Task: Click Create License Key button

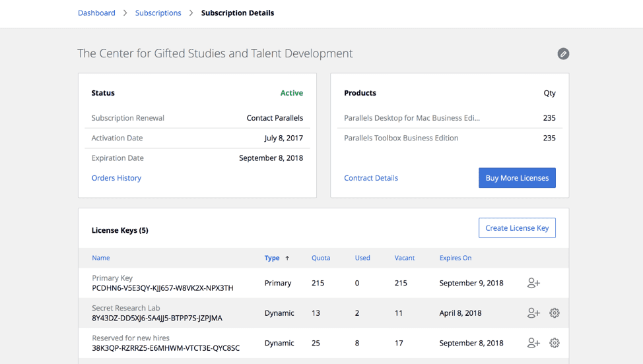Action: pos(517,228)
